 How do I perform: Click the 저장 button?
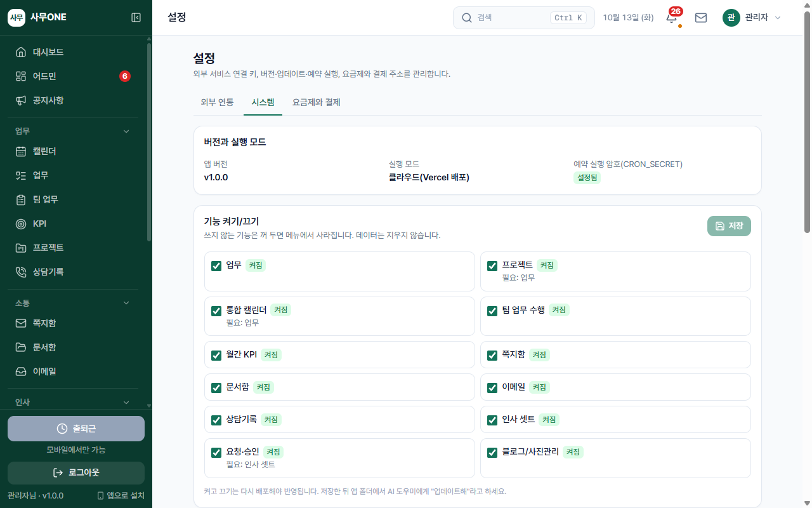point(729,226)
